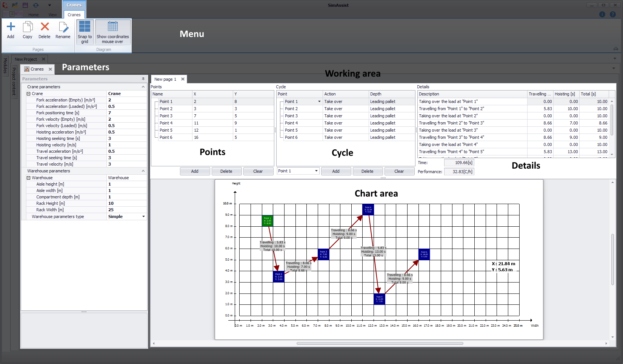Switch to the View ribbon tab
Viewport: 623px width, 364px height.
(x=52, y=15)
